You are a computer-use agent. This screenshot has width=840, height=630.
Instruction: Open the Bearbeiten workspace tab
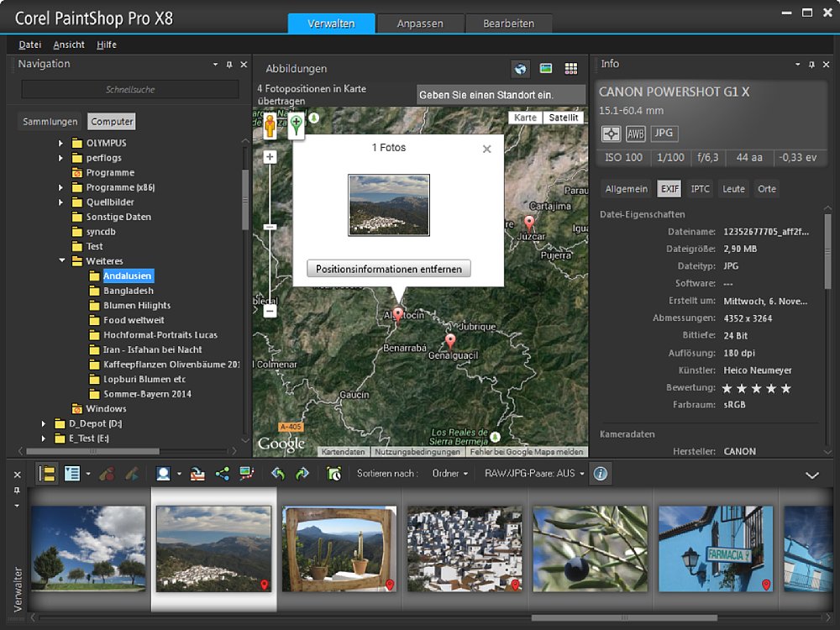(x=509, y=24)
